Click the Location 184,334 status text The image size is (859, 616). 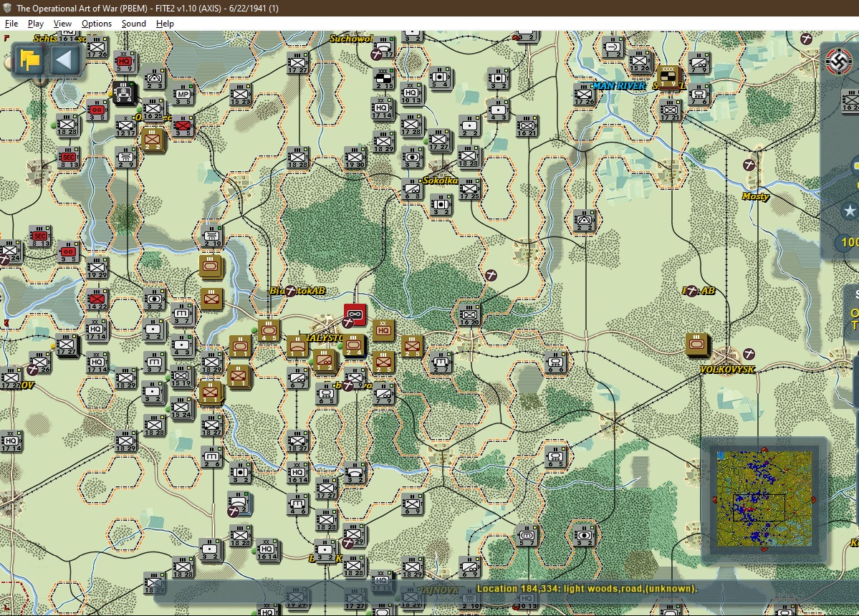587,589
